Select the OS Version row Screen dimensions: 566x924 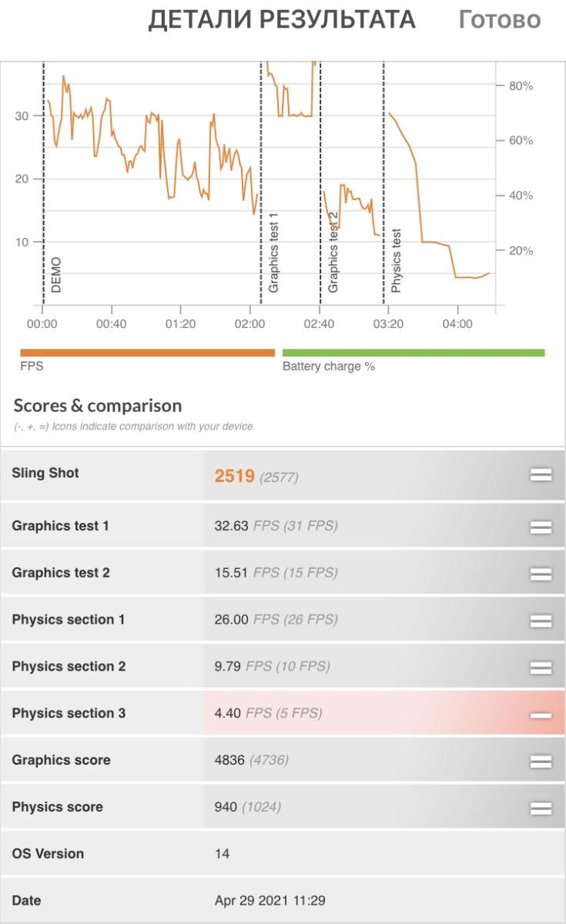click(x=48, y=853)
